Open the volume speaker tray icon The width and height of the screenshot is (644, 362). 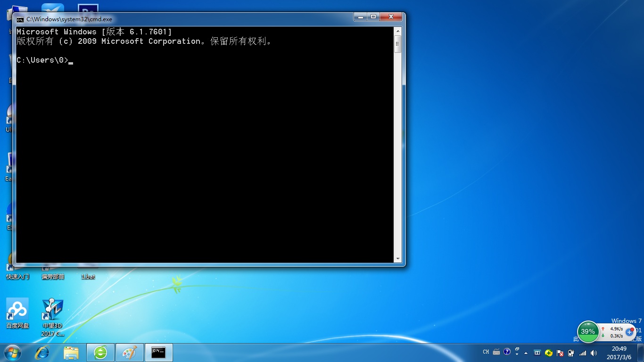(x=594, y=353)
